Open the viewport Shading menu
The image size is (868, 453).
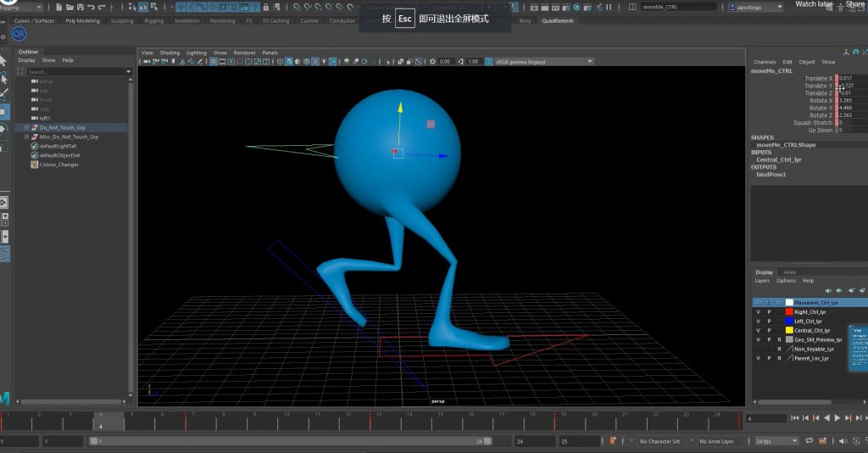click(x=170, y=53)
